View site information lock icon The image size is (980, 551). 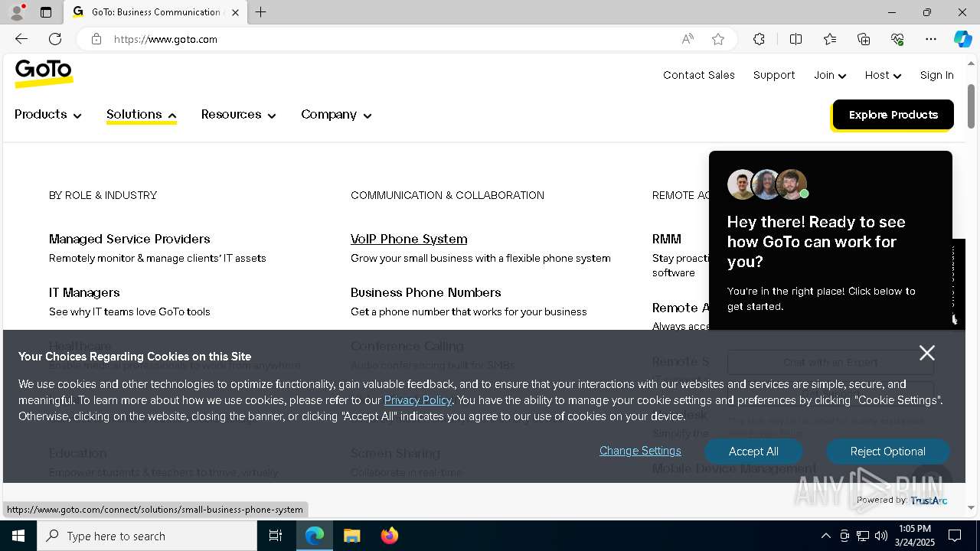click(x=96, y=39)
